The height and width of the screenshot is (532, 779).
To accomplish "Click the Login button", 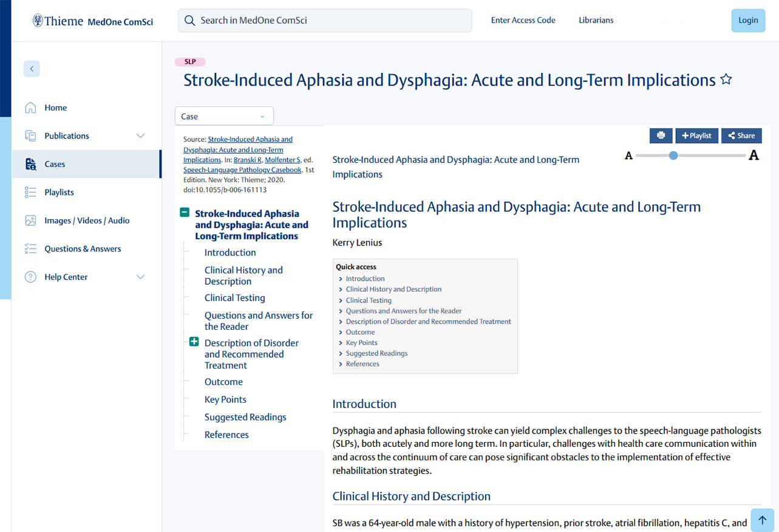I will click(x=747, y=20).
